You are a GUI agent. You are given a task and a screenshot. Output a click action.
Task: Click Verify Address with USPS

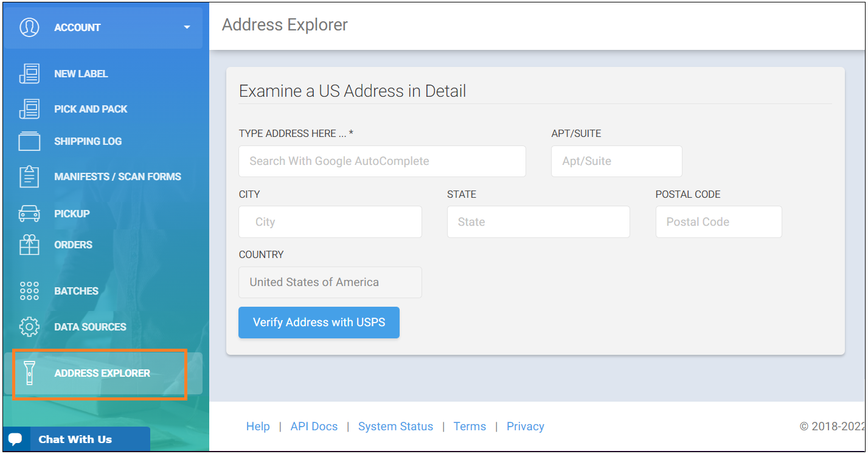319,323
